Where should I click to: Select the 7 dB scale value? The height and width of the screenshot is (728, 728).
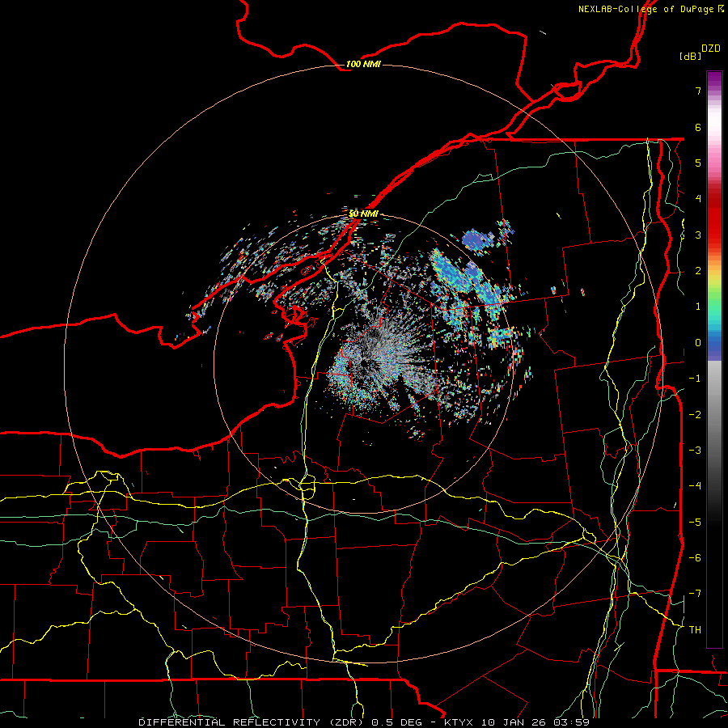point(698,91)
